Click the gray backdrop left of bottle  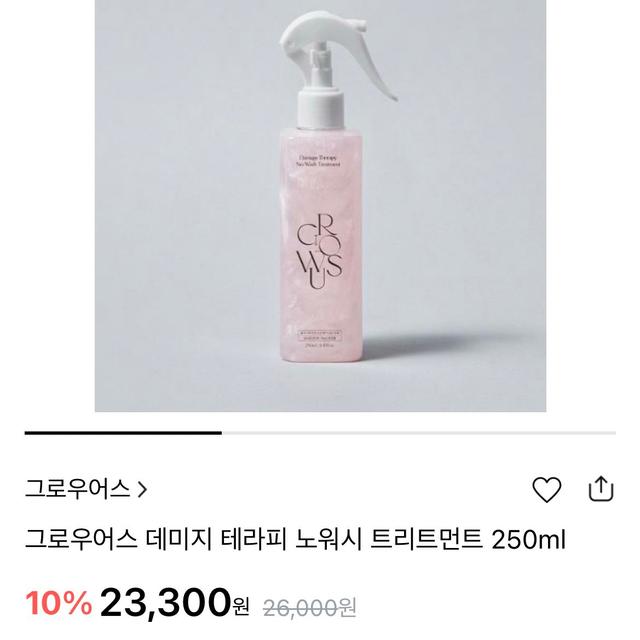click(x=184, y=204)
